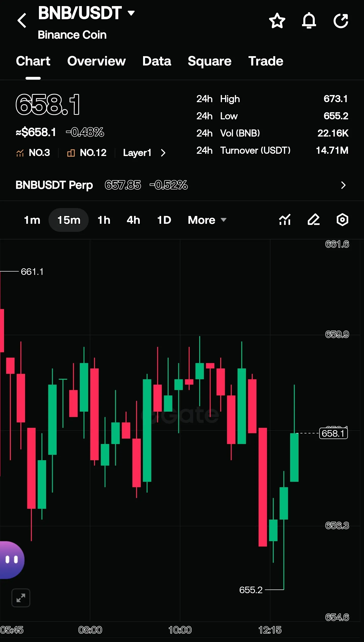
Task: Switch to the Trade tab
Action: 266,61
